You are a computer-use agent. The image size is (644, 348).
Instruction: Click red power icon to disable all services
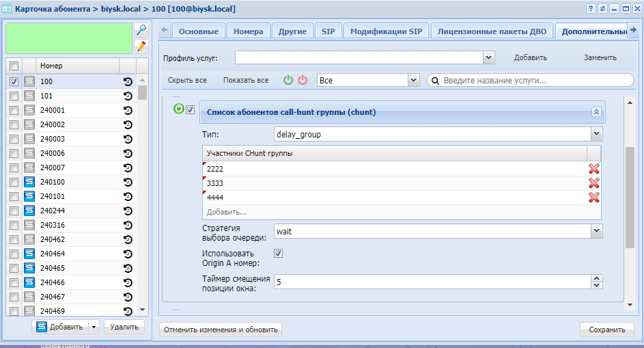(x=303, y=80)
